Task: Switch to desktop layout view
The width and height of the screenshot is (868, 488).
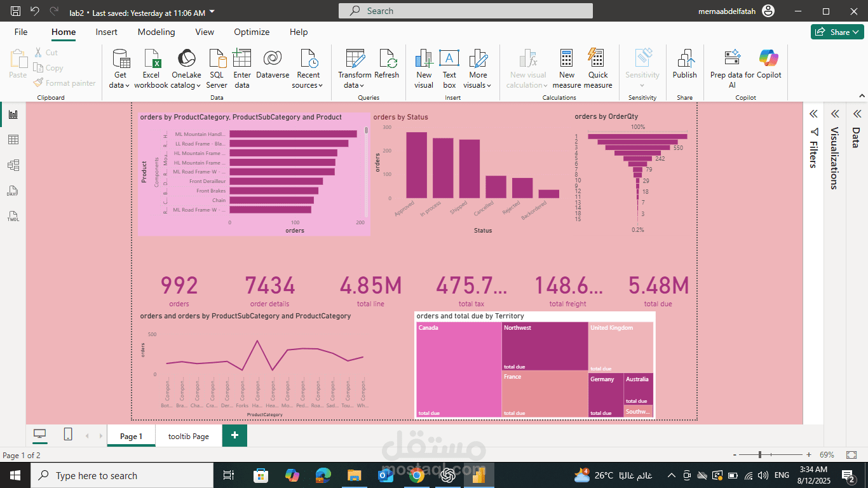Action: tap(40, 435)
